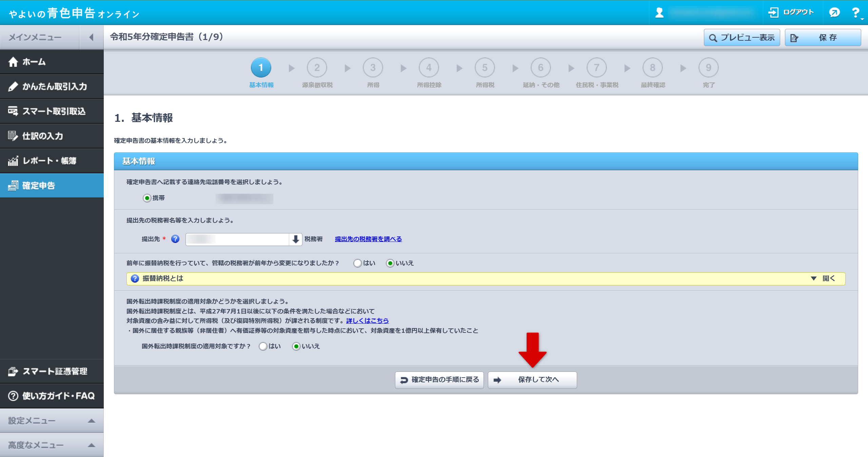This screenshot has width=868, height=457.
Task: Expand the 設定メニュー section
Action: pos(52,421)
